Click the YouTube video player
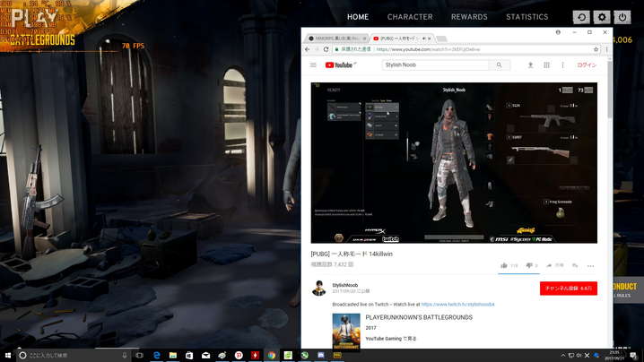Viewport: 644px width, 362px height. (x=454, y=162)
